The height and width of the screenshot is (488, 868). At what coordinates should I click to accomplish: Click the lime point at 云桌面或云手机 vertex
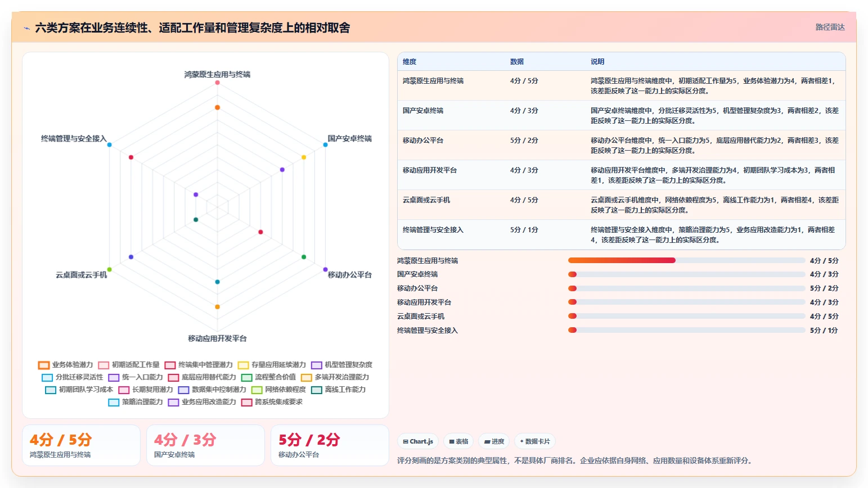pyautogui.click(x=109, y=269)
